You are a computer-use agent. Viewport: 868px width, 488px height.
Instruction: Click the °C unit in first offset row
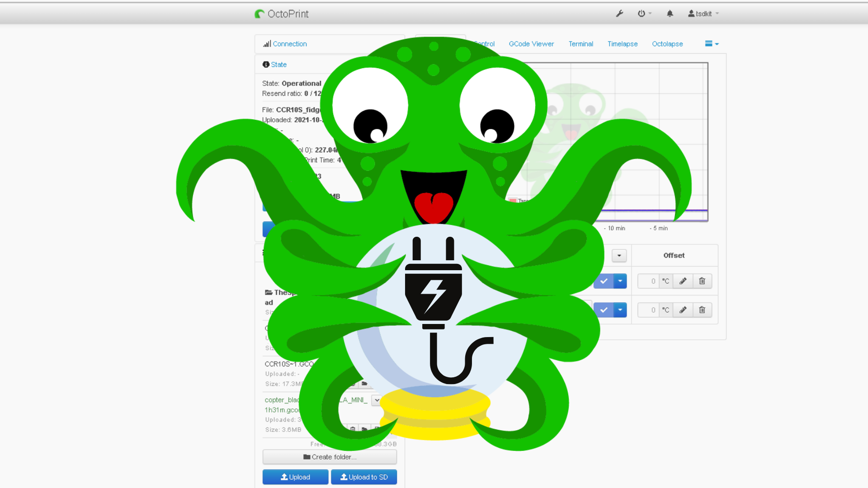tap(666, 281)
